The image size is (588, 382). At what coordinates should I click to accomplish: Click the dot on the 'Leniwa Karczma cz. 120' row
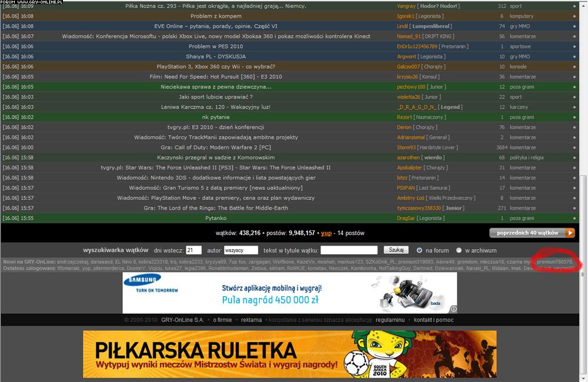(x=574, y=107)
